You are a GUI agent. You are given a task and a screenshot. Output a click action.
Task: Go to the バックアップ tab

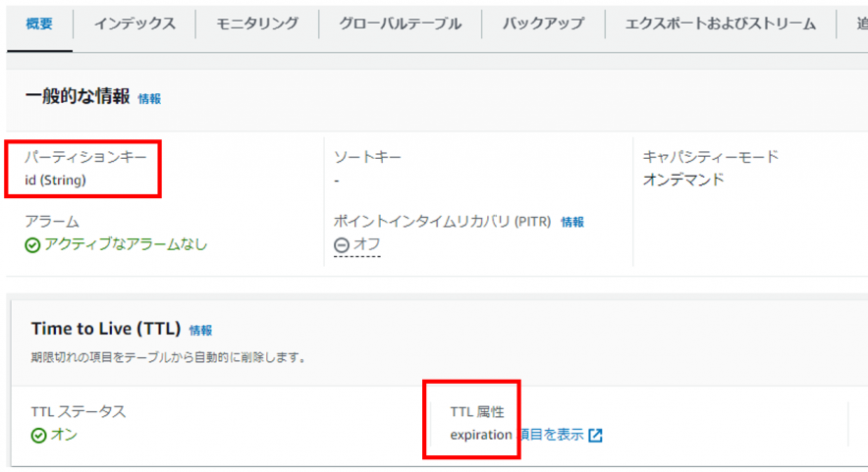click(x=543, y=25)
